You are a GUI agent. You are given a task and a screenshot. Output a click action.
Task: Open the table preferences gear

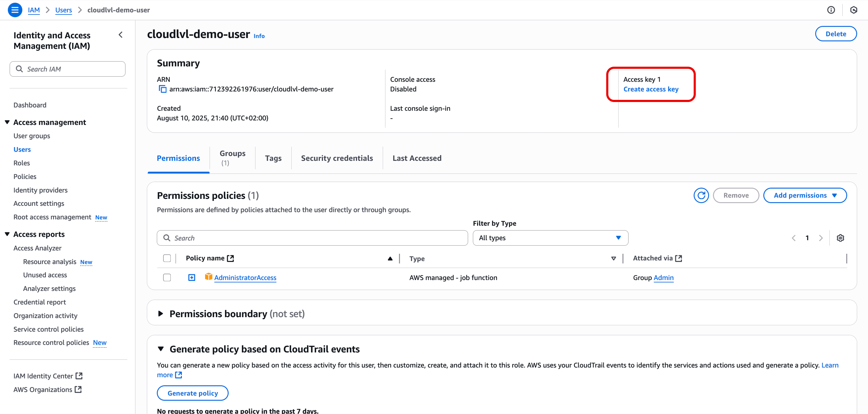840,238
